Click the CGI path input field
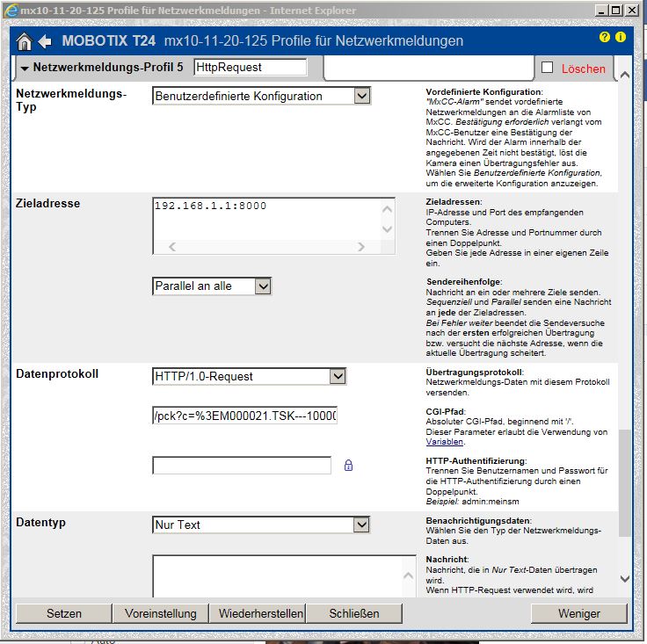The height and width of the screenshot is (644, 647). pos(244,415)
